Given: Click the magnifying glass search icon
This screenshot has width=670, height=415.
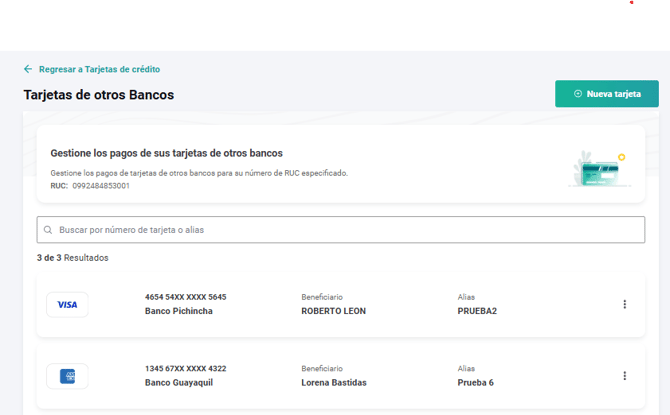Looking at the screenshot, I should tap(48, 230).
